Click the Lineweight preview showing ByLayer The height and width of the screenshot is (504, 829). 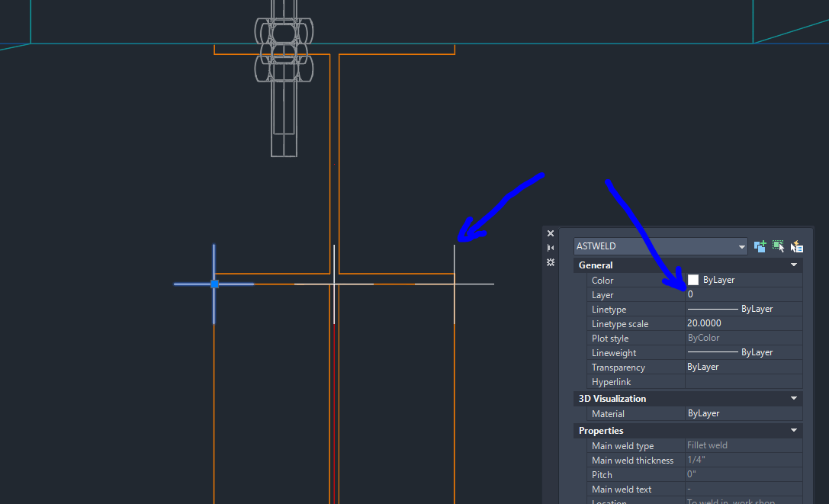coord(713,352)
